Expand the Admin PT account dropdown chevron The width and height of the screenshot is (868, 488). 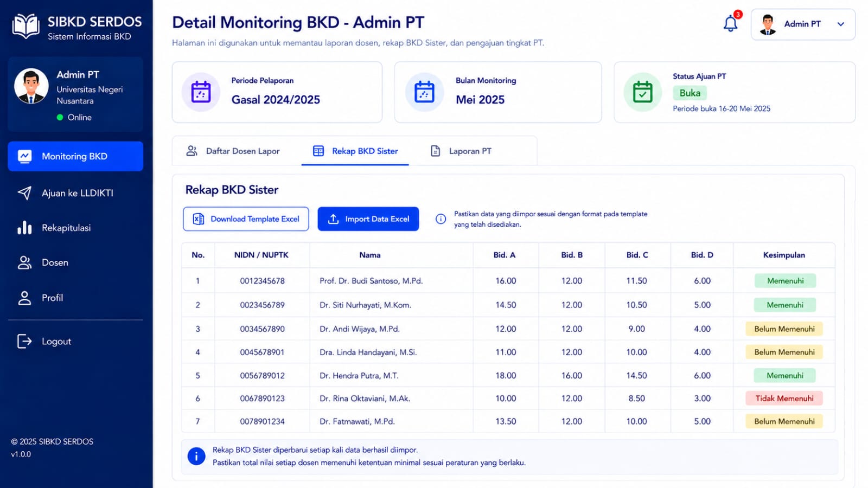tap(840, 24)
